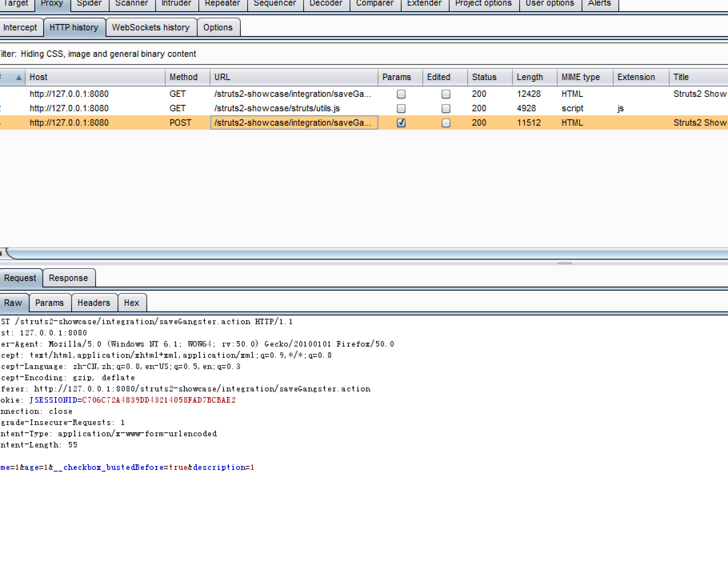Sort by Extension column header
The height and width of the screenshot is (578, 728).
point(641,77)
